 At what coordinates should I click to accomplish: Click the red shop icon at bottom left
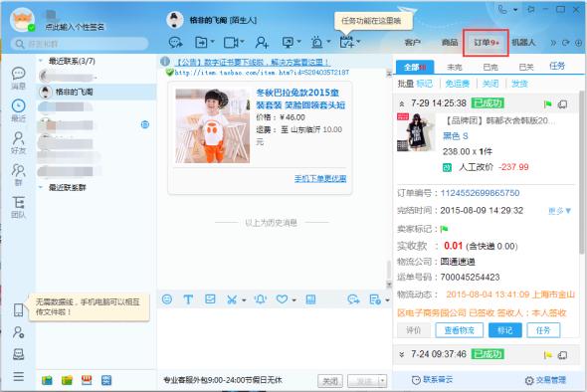click(87, 380)
